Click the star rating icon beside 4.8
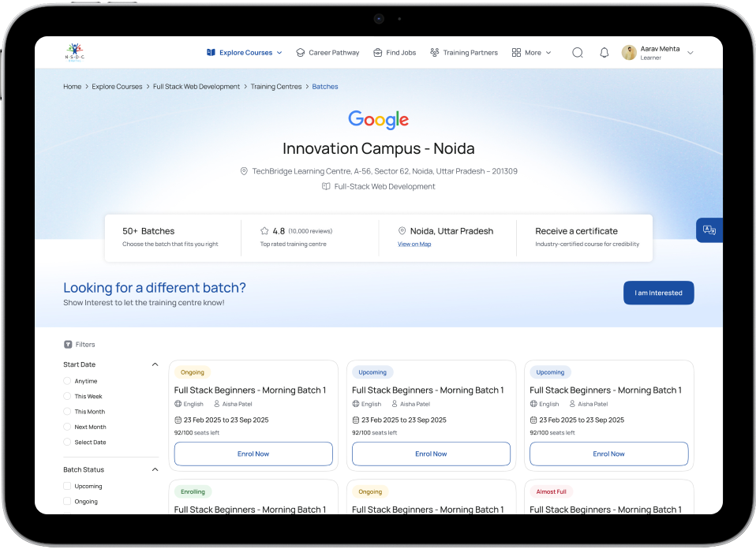This screenshot has width=756, height=549. tap(264, 231)
